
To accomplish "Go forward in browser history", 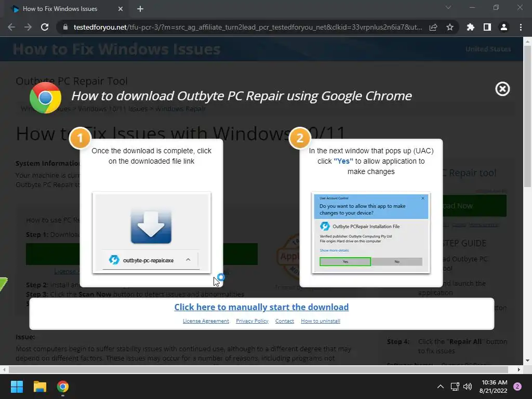I will click(28, 27).
